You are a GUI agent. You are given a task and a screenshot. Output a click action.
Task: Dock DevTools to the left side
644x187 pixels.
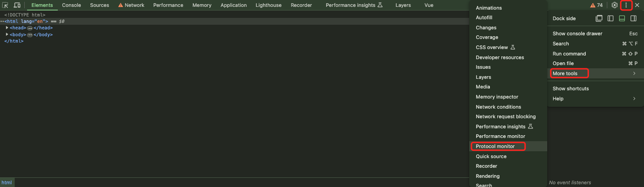click(x=611, y=18)
